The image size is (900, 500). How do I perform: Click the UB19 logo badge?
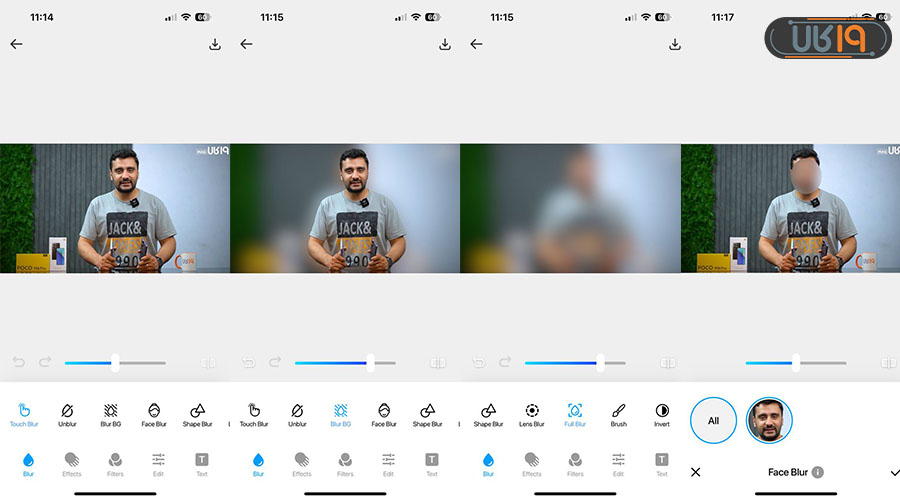pos(829,37)
